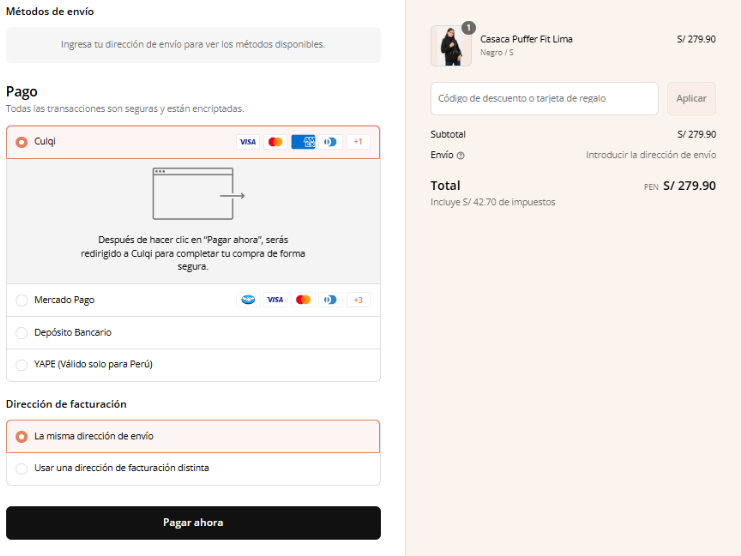Click the Mastercard icon in Mercado Pago row
741x556 pixels.
[303, 299]
